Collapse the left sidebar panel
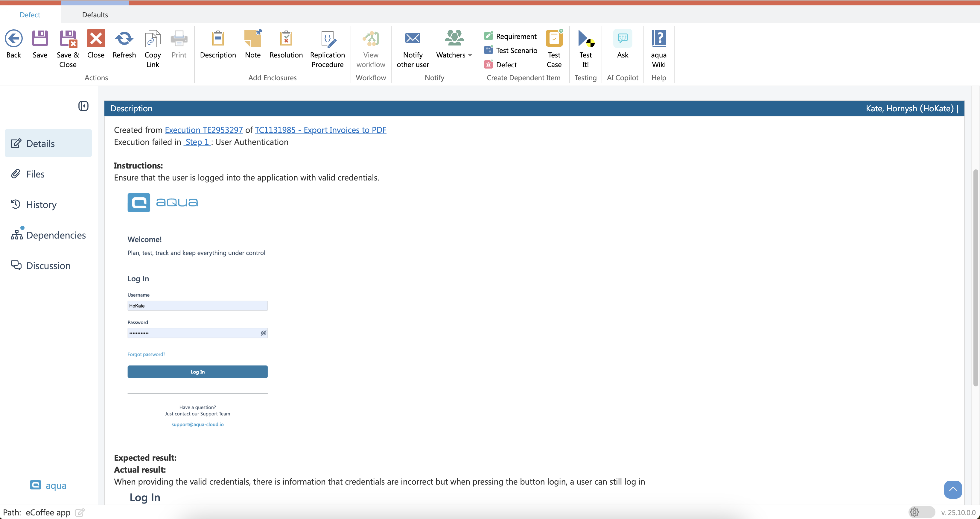This screenshot has height=519, width=980. 83,106
